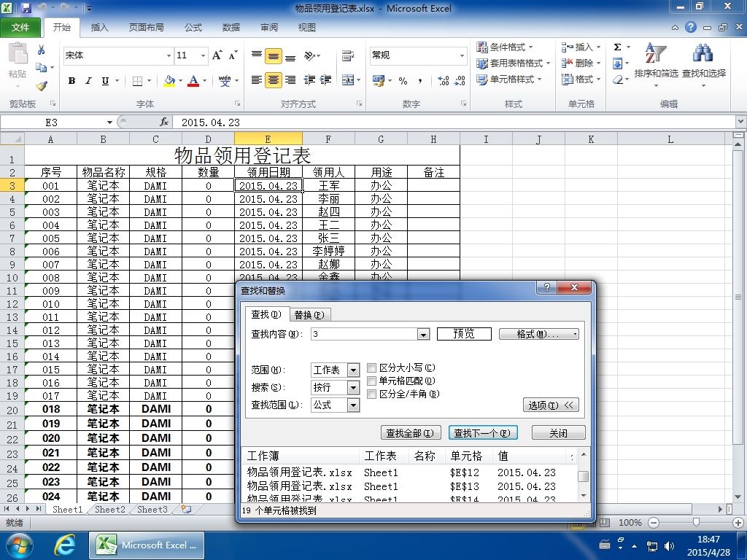Screen dimensions: 747x560
Task: Open the 文件 tab
Action: pos(20,28)
